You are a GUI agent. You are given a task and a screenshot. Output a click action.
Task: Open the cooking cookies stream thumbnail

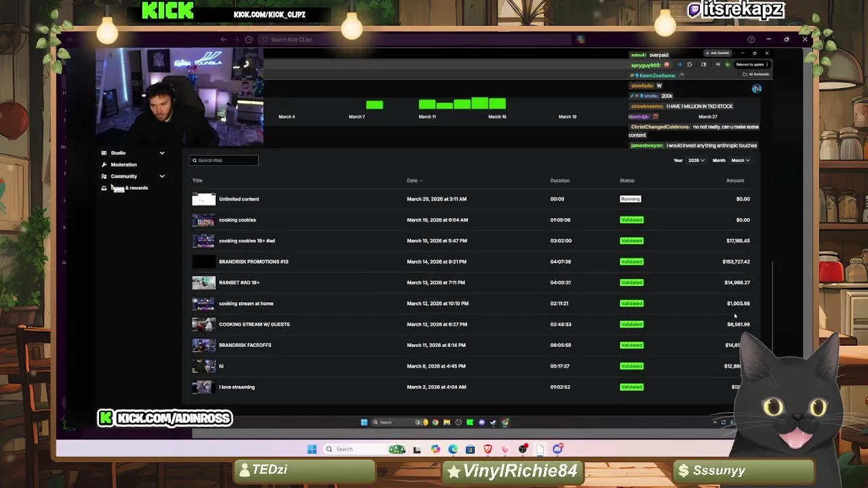[203, 220]
